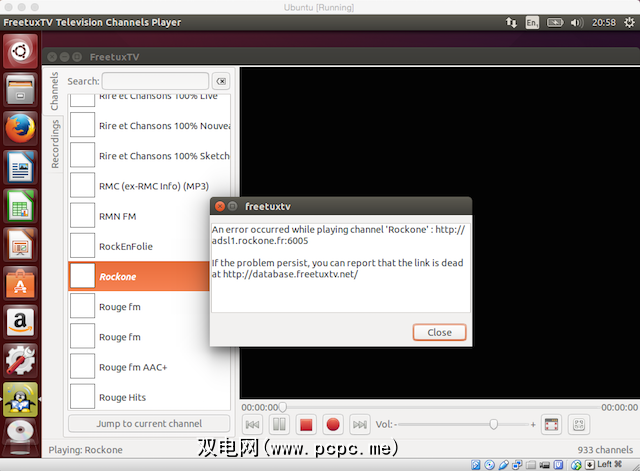
Task: Toggle fullscreen video mode
Action: (551, 424)
